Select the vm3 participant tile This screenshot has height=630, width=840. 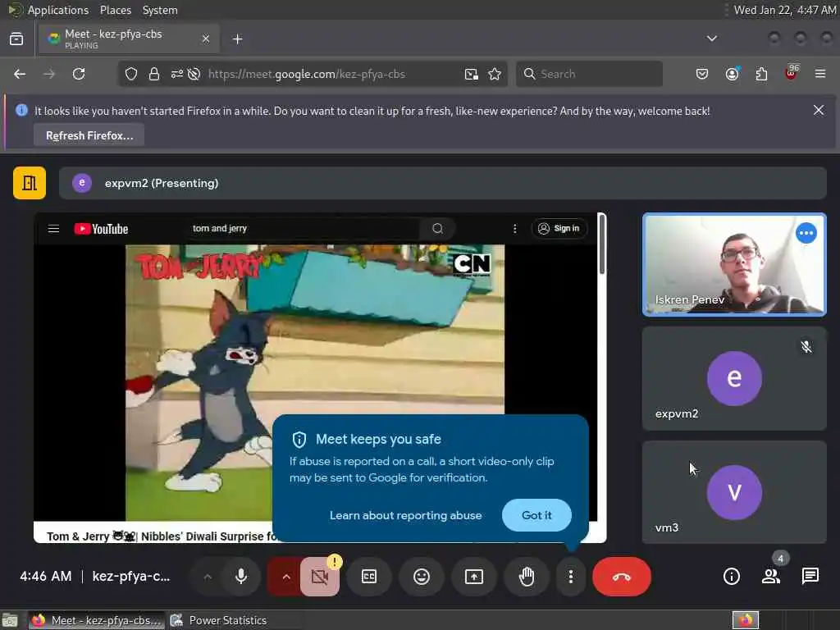(x=734, y=492)
